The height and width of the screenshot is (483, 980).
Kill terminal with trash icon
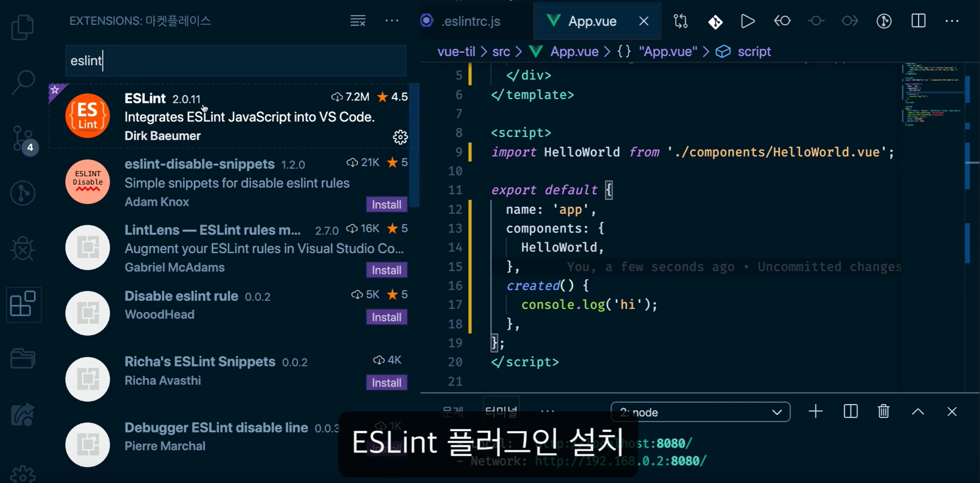pos(883,411)
